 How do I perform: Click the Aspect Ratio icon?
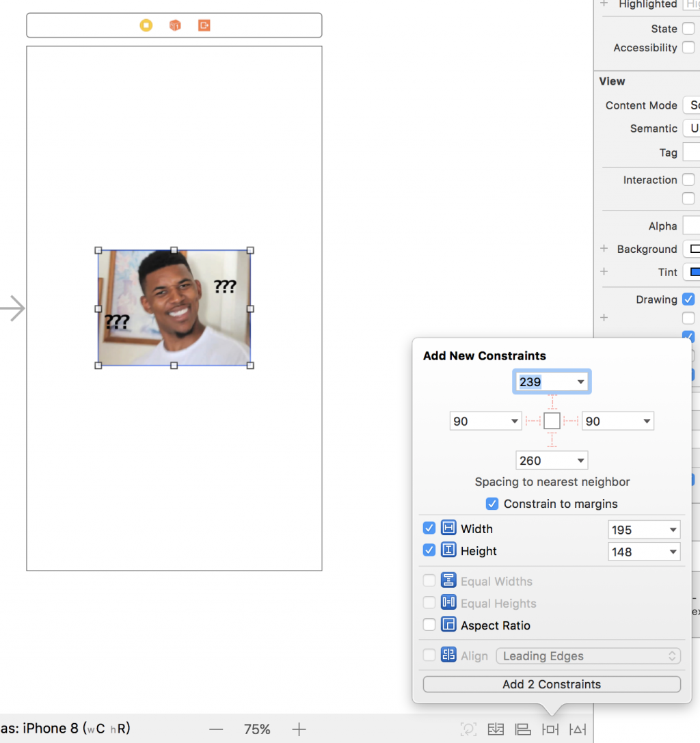click(448, 625)
